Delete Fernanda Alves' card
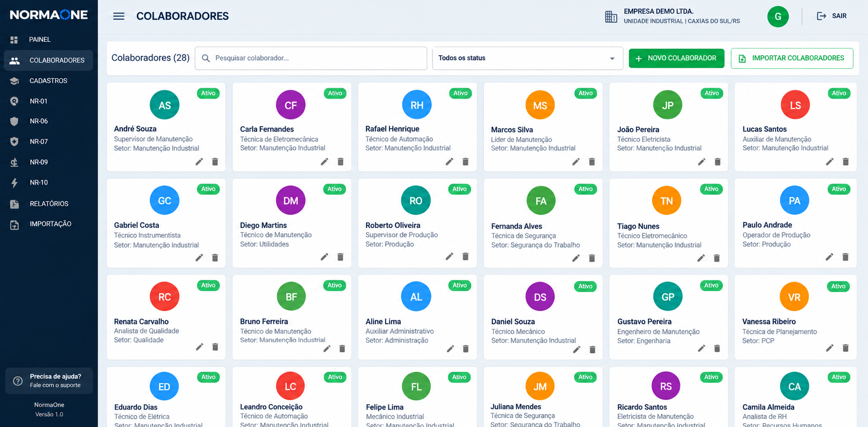This screenshot has height=427, width=868. [592, 258]
